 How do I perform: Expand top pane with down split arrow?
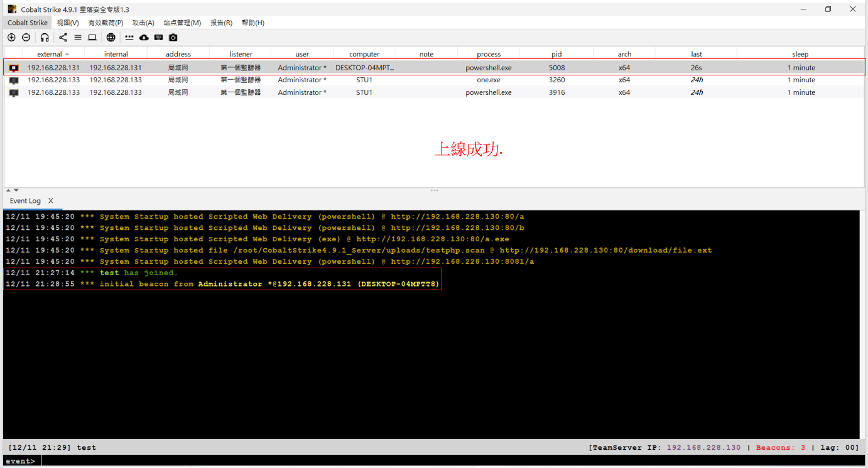(x=16, y=190)
